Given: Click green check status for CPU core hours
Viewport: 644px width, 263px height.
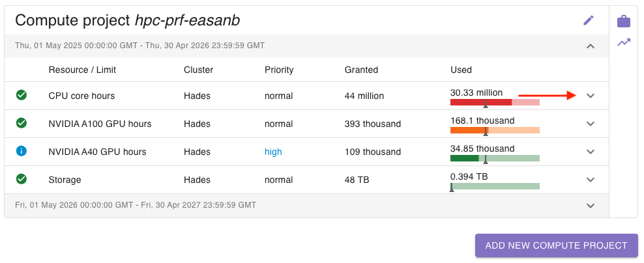Looking at the screenshot, I should pos(22,96).
